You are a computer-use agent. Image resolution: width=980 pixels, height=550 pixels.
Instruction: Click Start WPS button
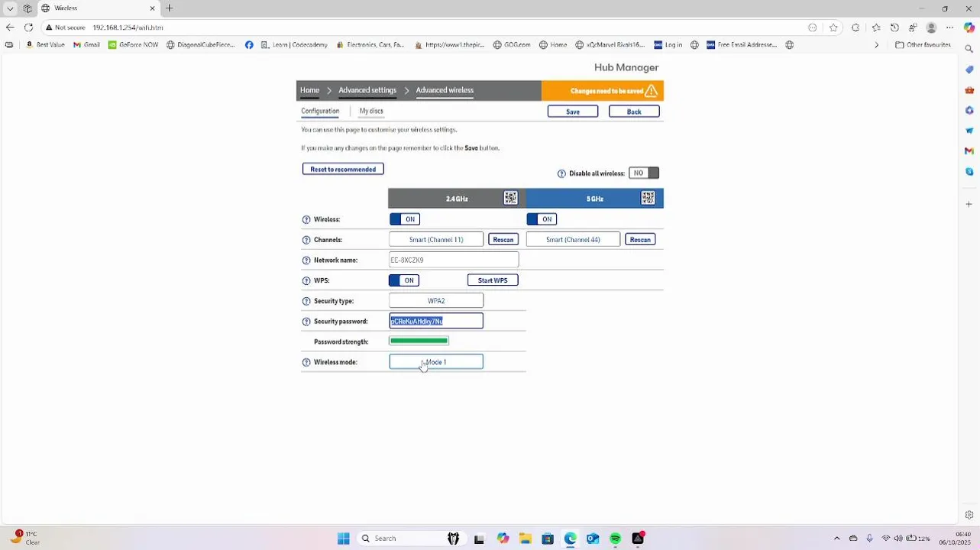tap(493, 281)
